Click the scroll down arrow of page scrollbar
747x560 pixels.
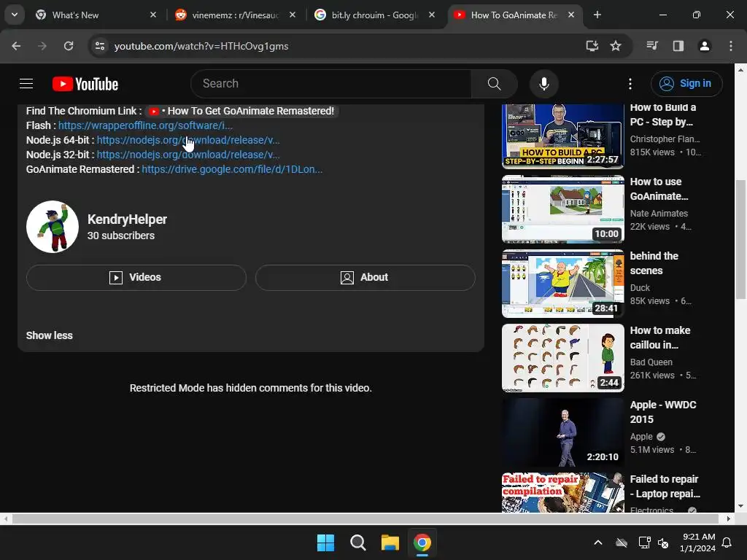click(740, 506)
